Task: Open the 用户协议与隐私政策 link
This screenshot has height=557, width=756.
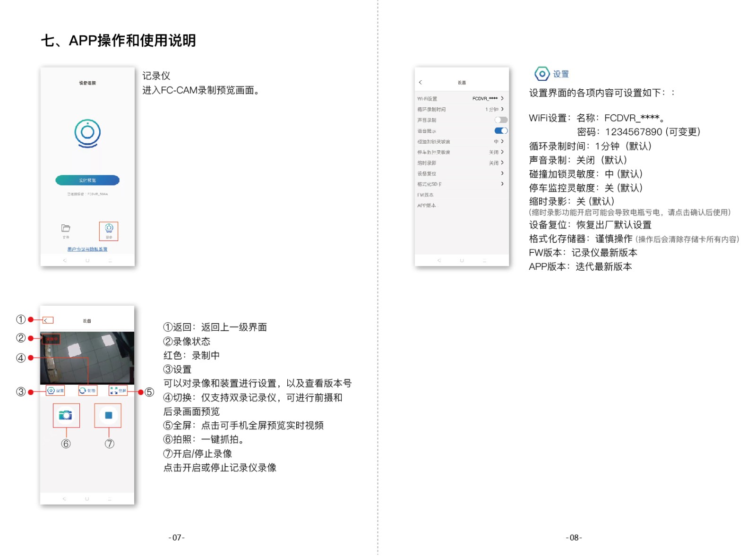Action: (87, 249)
